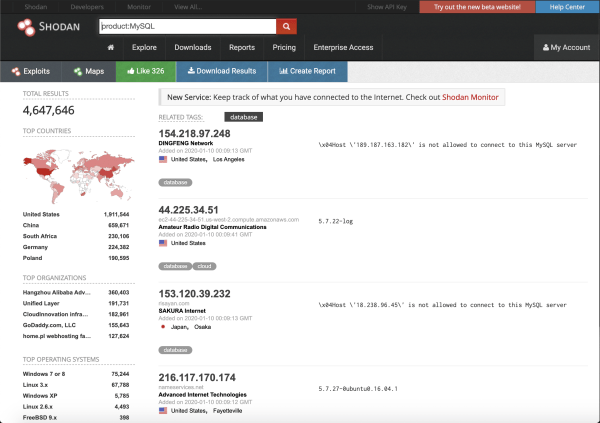Open the Maps tab
The image size is (600, 423).
click(89, 71)
